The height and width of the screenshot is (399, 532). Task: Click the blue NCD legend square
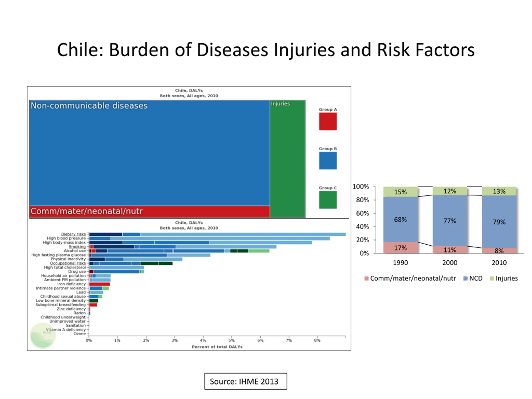(465, 278)
